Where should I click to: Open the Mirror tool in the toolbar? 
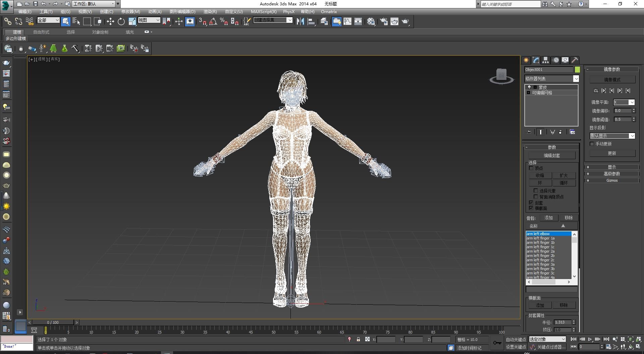(x=300, y=21)
